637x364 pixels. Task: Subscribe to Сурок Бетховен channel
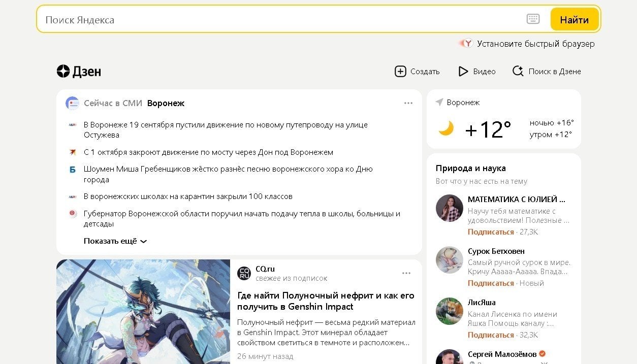point(491,283)
